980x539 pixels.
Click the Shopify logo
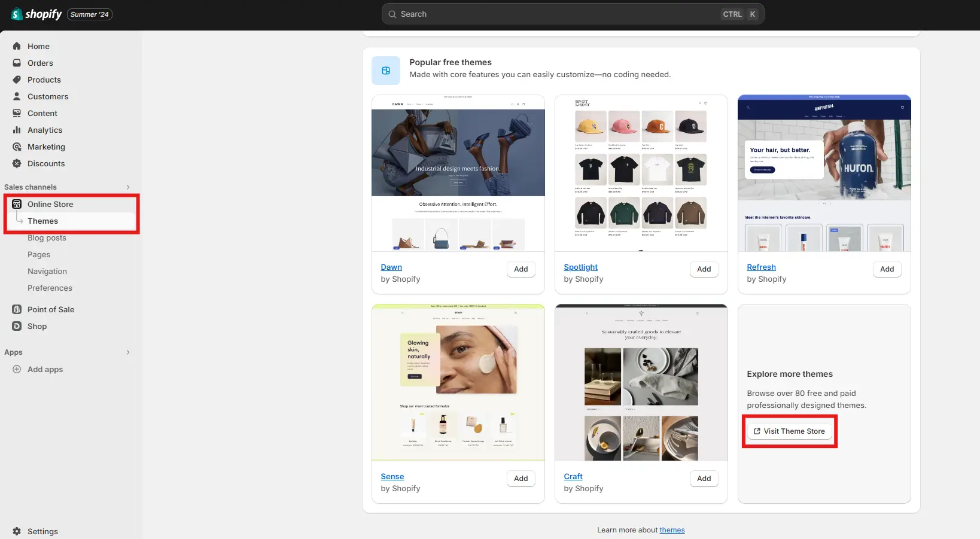click(x=36, y=14)
